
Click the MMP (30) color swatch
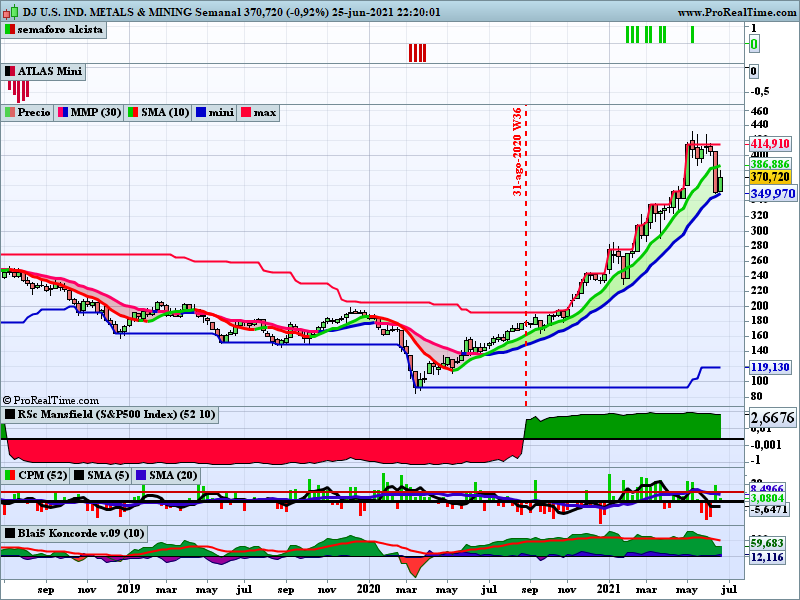63,112
